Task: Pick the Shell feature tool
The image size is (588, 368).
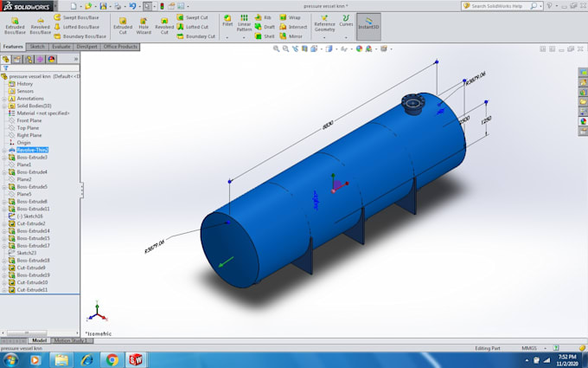Action: pyautogui.click(x=265, y=36)
